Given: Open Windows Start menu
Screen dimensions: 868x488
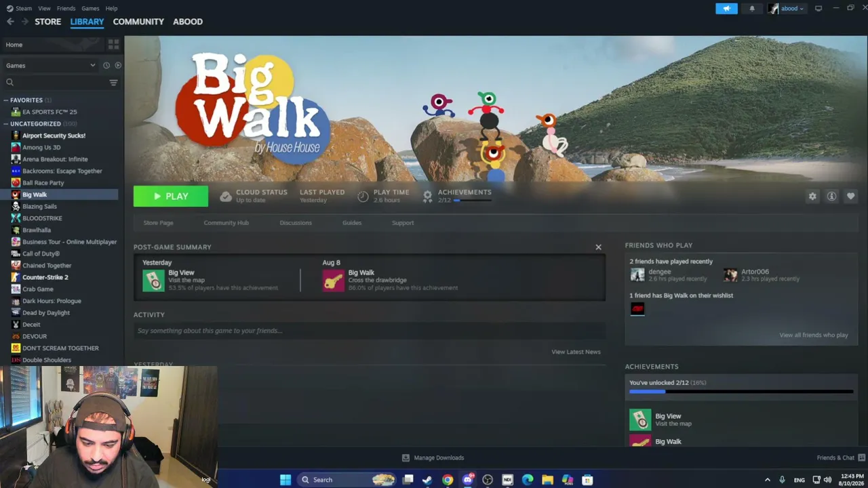Looking at the screenshot, I should click(x=285, y=480).
